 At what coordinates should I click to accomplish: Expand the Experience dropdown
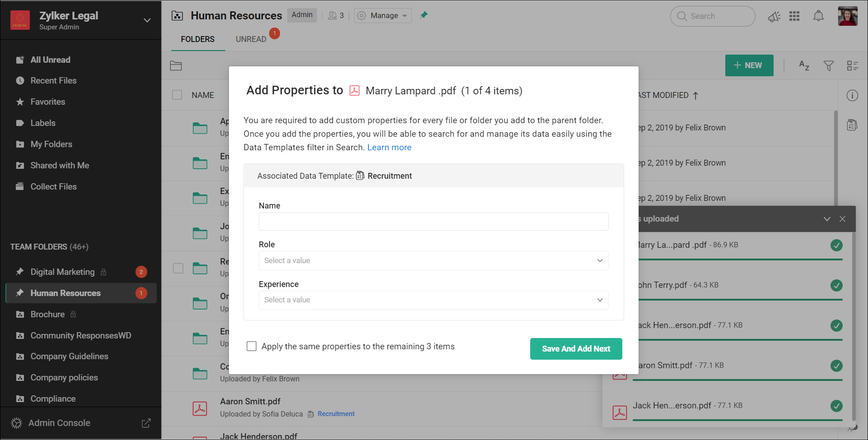click(434, 300)
